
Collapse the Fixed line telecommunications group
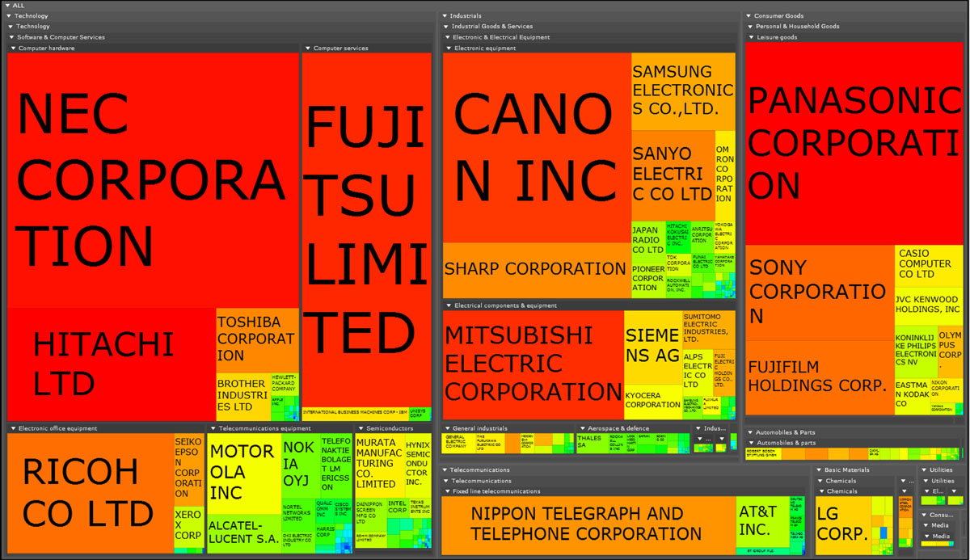(x=447, y=491)
